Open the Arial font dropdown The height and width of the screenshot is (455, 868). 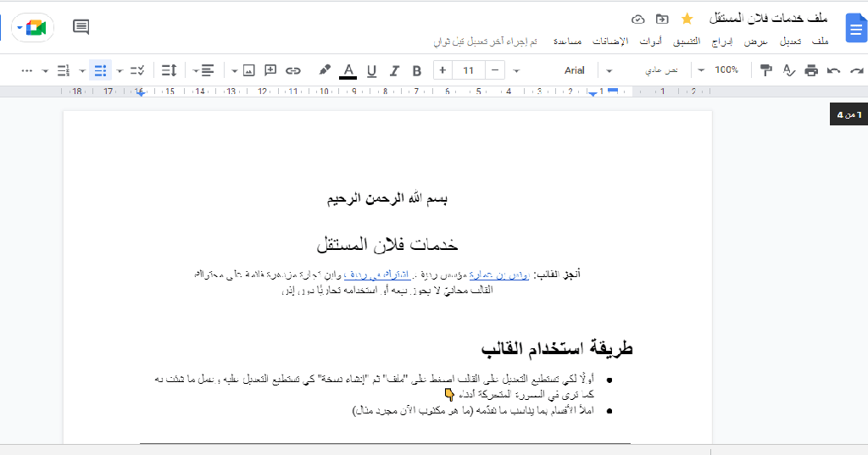(556, 70)
